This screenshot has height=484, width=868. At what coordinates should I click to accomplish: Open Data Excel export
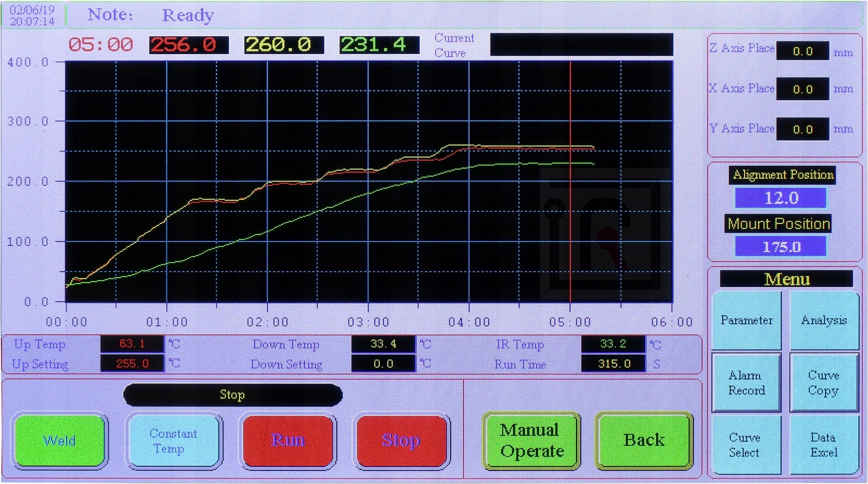tap(824, 445)
